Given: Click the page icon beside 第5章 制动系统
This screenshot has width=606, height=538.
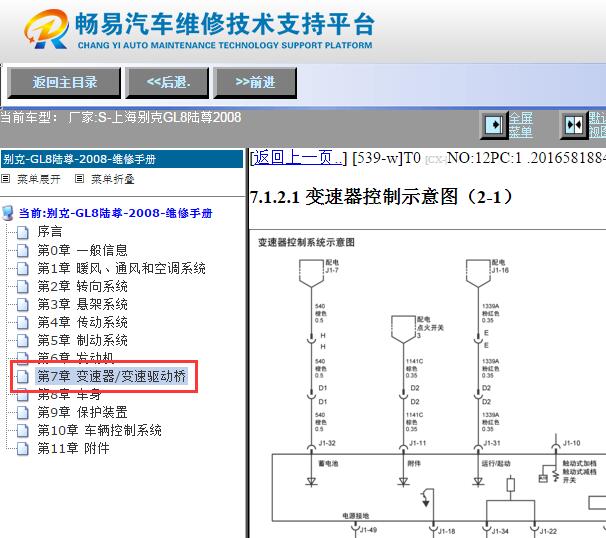Looking at the screenshot, I should (23, 341).
